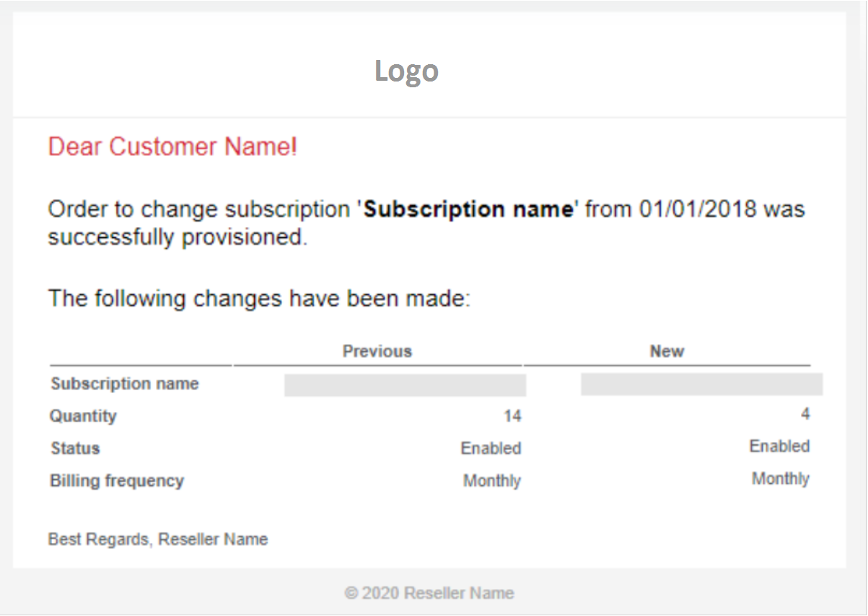This screenshot has width=868, height=616.
Task: Click new quantity value 4
Action: pyautogui.click(x=805, y=414)
